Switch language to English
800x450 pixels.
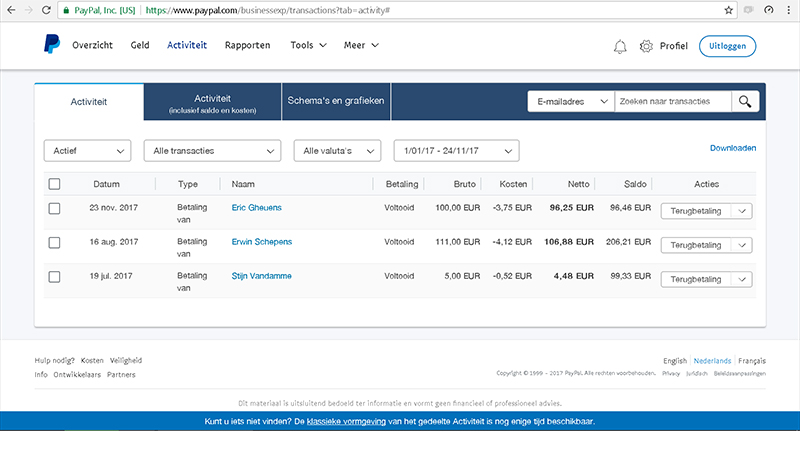click(x=674, y=361)
